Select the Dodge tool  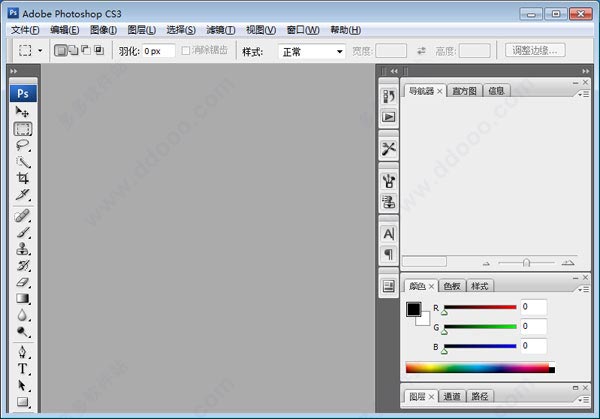coord(23,332)
